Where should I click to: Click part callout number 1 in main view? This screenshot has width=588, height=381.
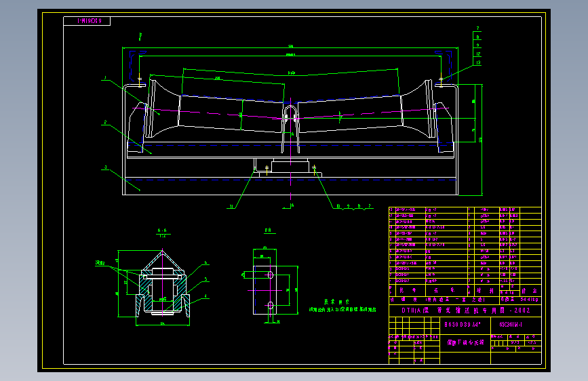105,78
